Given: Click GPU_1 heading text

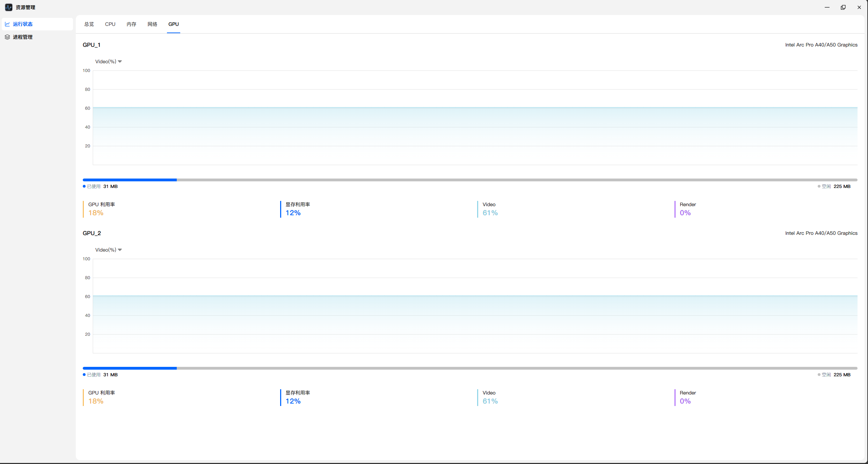Looking at the screenshot, I should (x=92, y=45).
